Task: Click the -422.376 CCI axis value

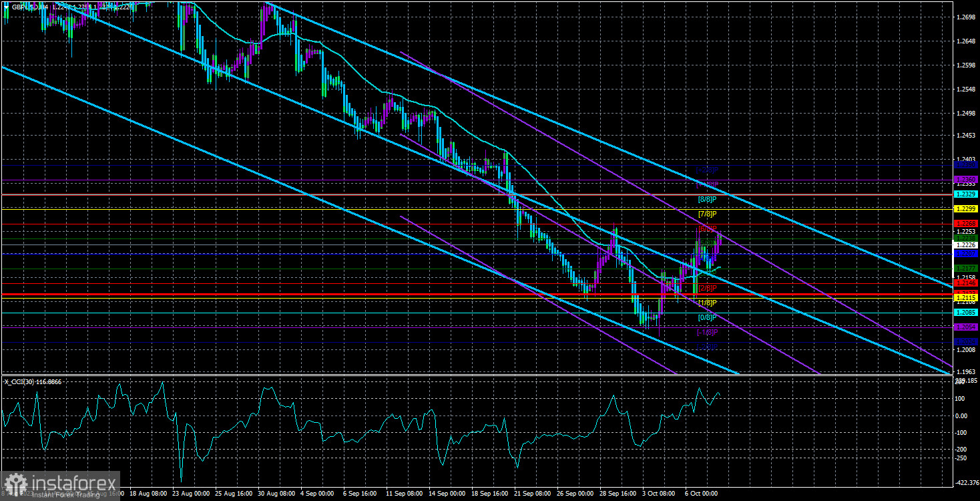Action: pos(966,482)
